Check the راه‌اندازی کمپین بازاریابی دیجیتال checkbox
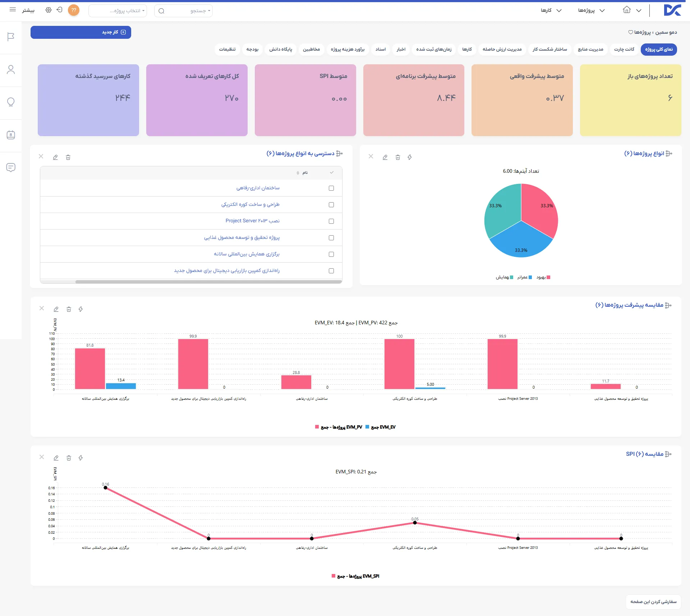The image size is (690, 616). point(331,271)
